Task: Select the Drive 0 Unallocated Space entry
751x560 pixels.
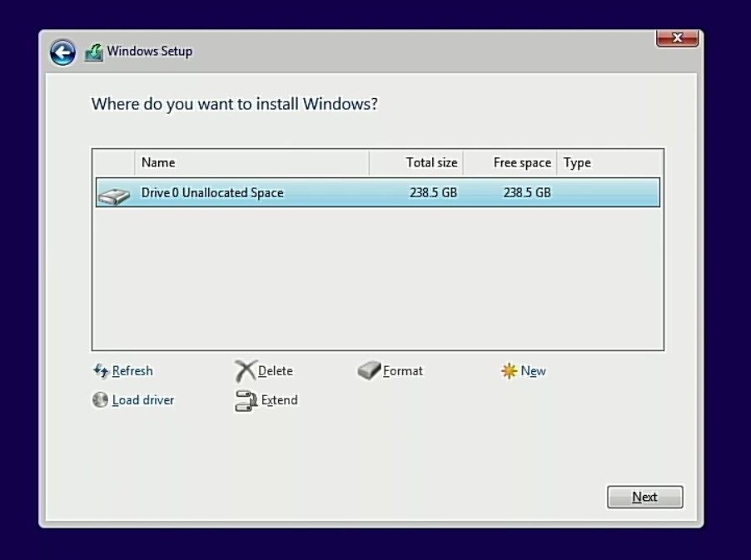Action: click(212, 193)
